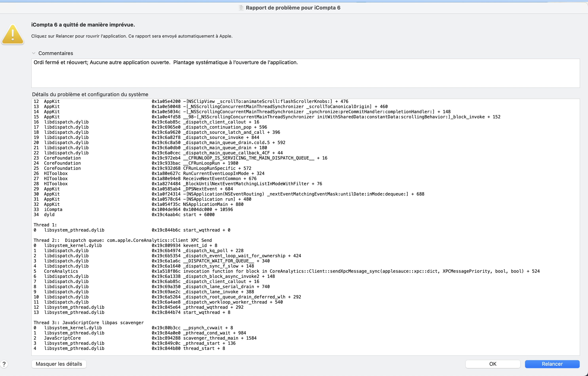
Task: Click '-[NSApplication run] + 480' row
Action: tap(142, 199)
